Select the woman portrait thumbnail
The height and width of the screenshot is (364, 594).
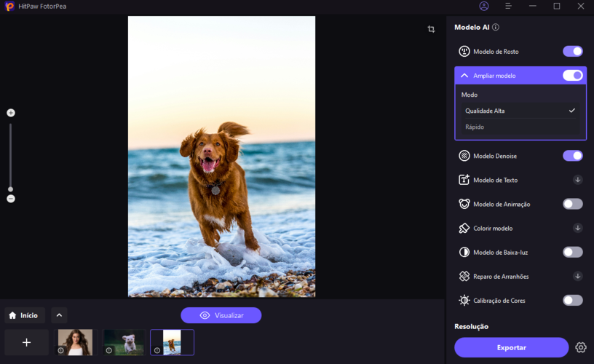[x=76, y=342]
